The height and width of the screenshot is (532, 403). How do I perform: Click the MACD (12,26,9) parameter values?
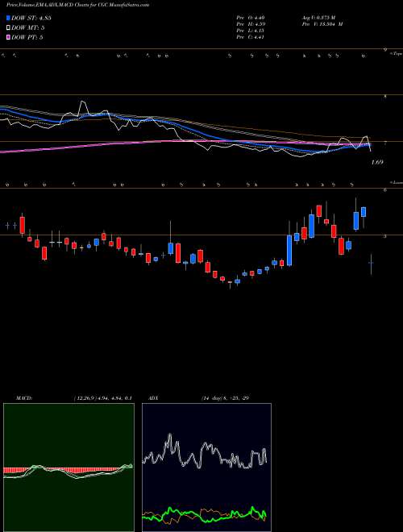pyautogui.click(x=102, y=398)
